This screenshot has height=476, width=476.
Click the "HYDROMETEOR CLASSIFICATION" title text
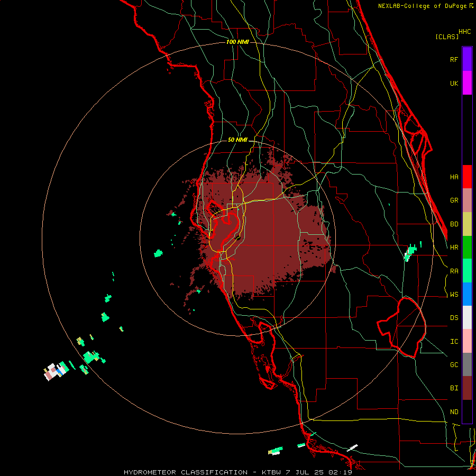pos(186,472)
